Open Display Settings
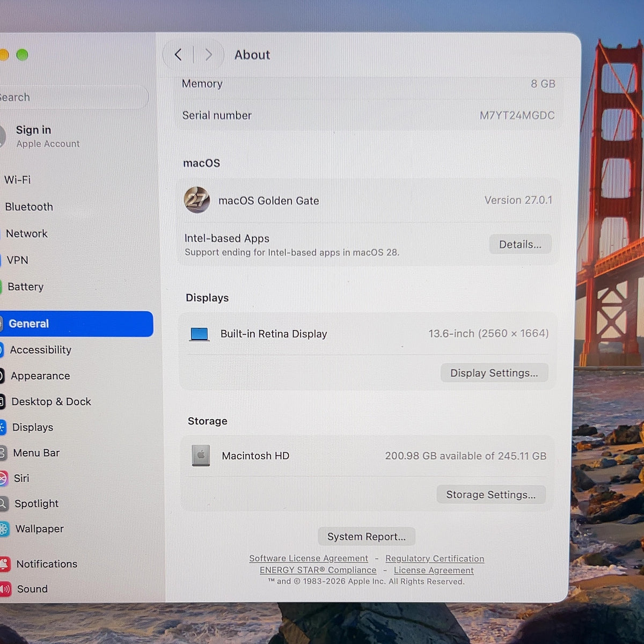644x644 pixels. pyautogui.click(x=494, y=373)
